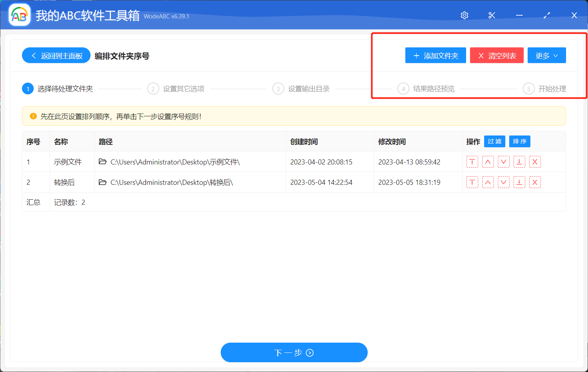Open the 更多 dropdown menu
Screen dimensions: 588x372
[546, 55]
